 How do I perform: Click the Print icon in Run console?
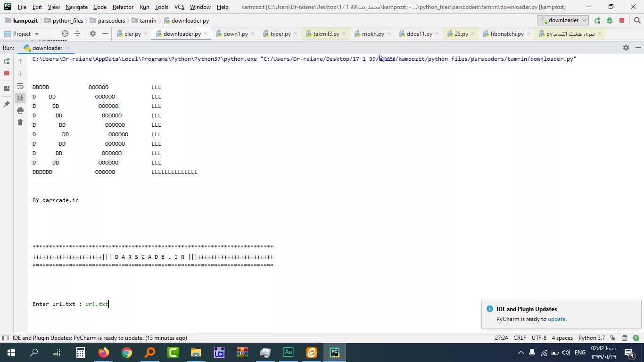(x=20, y=110)
